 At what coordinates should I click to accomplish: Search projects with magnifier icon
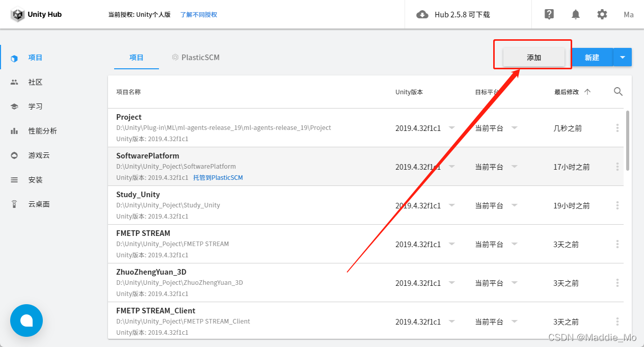618,92
